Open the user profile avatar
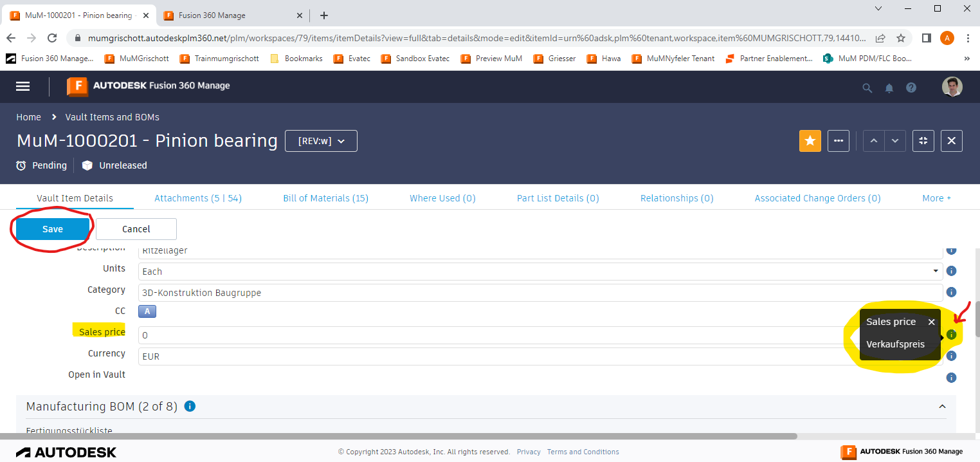 [x=952, y=87]
